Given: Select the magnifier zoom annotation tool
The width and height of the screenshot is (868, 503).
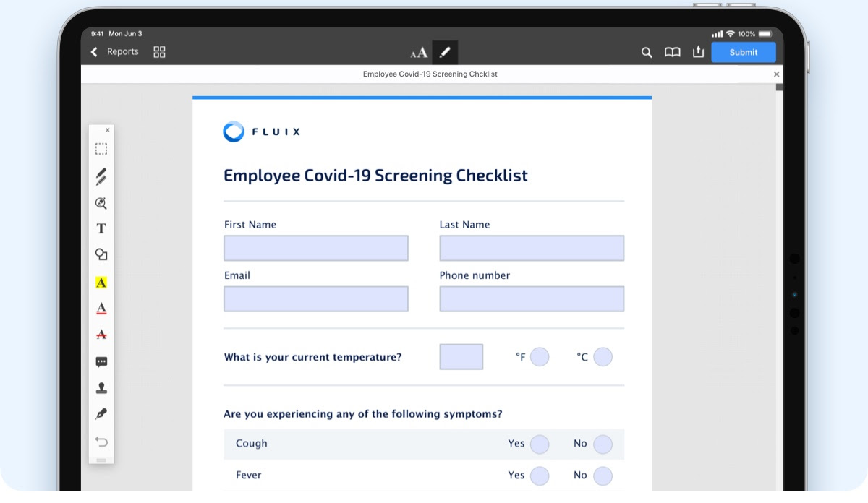Looking at the screenshot, I should coord(101,203).
